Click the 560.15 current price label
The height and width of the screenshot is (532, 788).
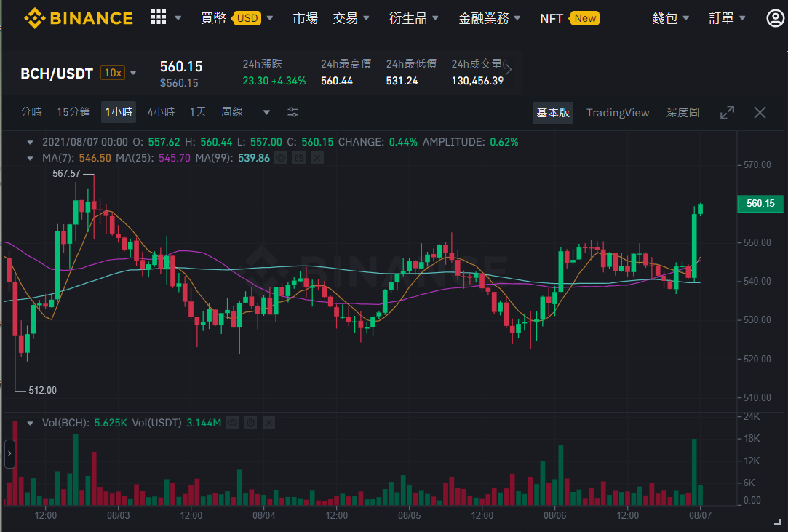181,67
